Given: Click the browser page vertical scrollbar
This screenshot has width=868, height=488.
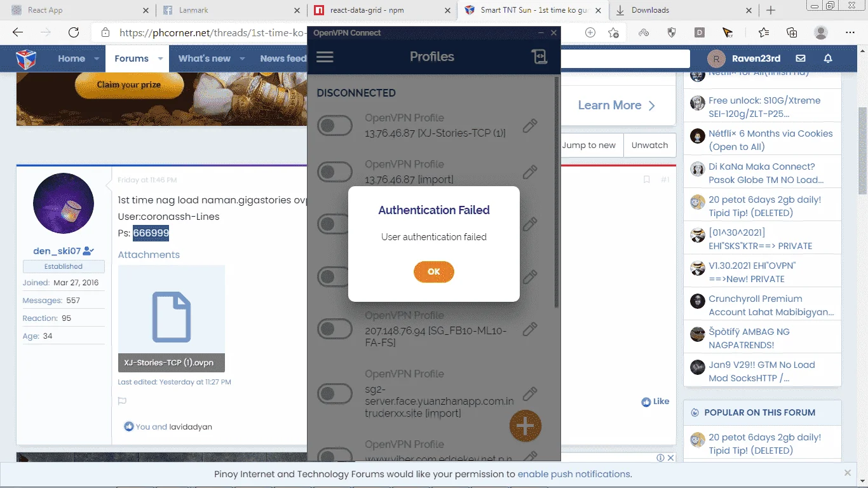Looking at the screenshot, I should [862, 151].
